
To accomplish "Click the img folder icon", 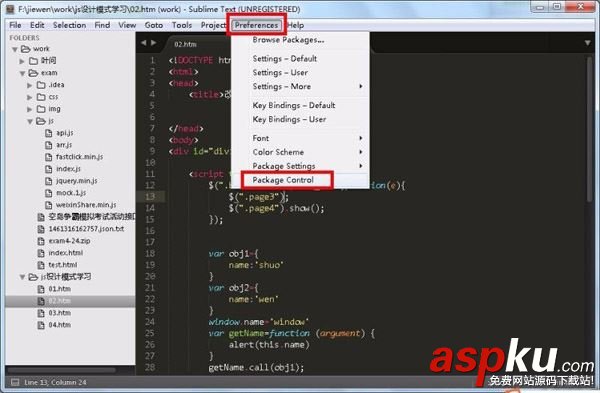I will tap(41, 109).
